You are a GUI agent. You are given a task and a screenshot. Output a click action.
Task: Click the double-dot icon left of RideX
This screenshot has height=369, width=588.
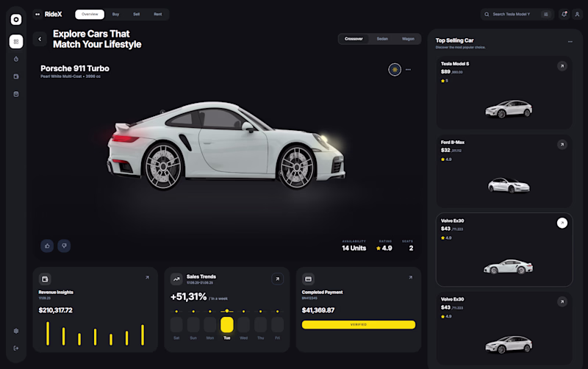pos(37,14)
